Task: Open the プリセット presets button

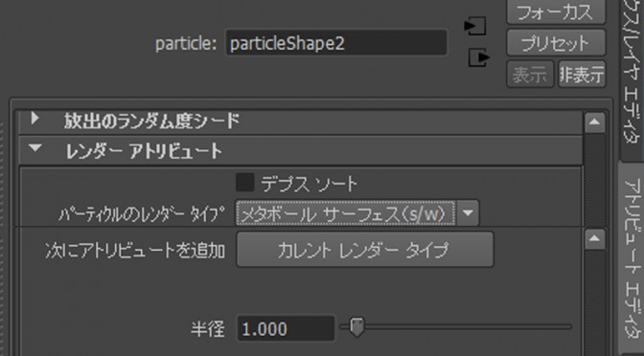Action: 556,43
